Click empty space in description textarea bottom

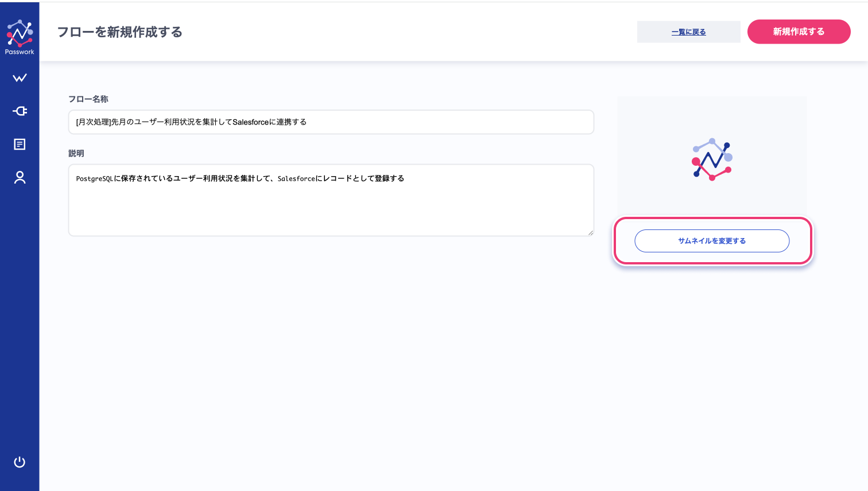pyautogui.click(x=331, y=221)
